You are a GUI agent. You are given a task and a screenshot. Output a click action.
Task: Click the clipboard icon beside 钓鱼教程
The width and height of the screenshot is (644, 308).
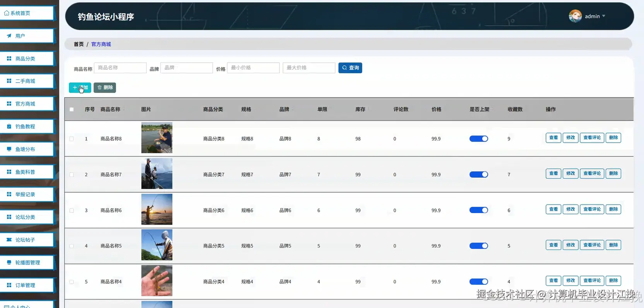coord(9,126)
